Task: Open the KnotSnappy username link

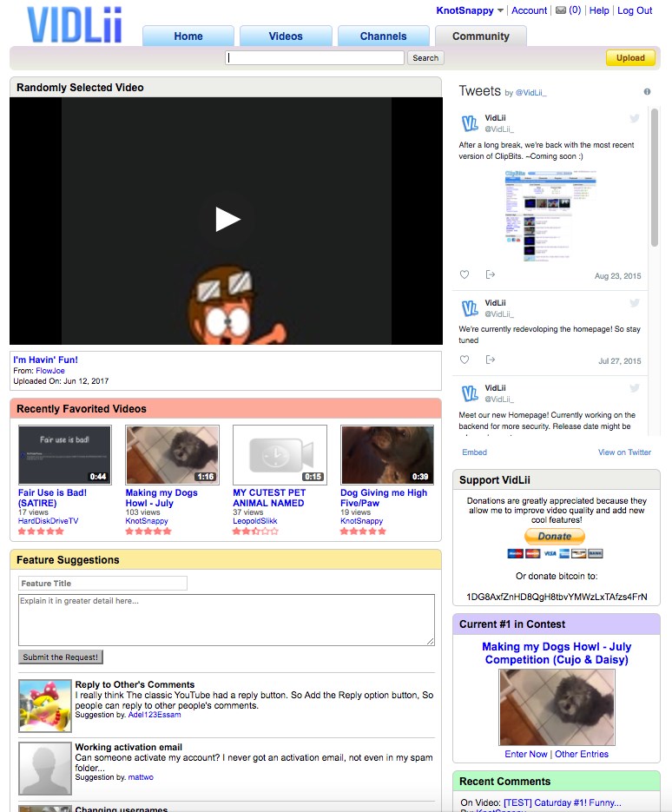Action: coord(464,10)
